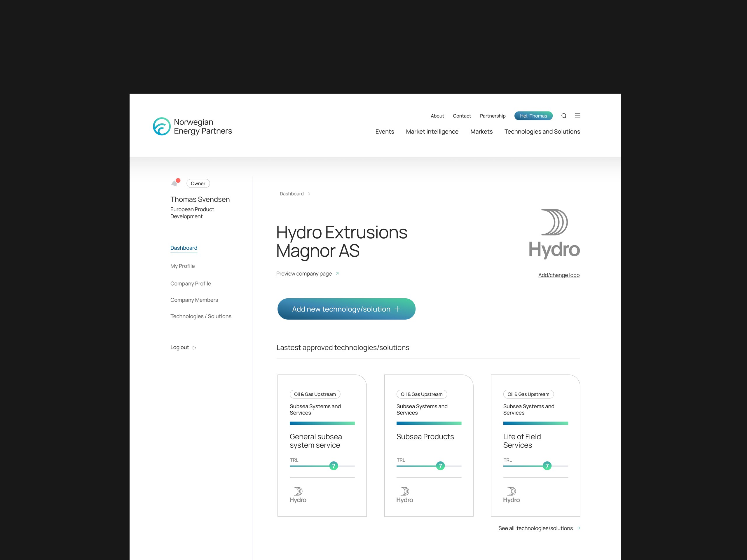The image size is (747, 560).
Task: Open the site search icon
Action: [564, 116]
